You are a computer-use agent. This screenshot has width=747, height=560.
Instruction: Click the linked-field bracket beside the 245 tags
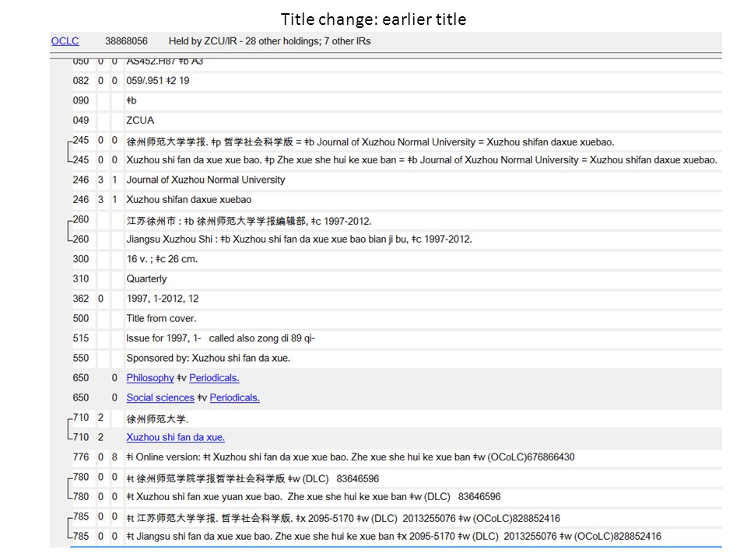point(69,150)
